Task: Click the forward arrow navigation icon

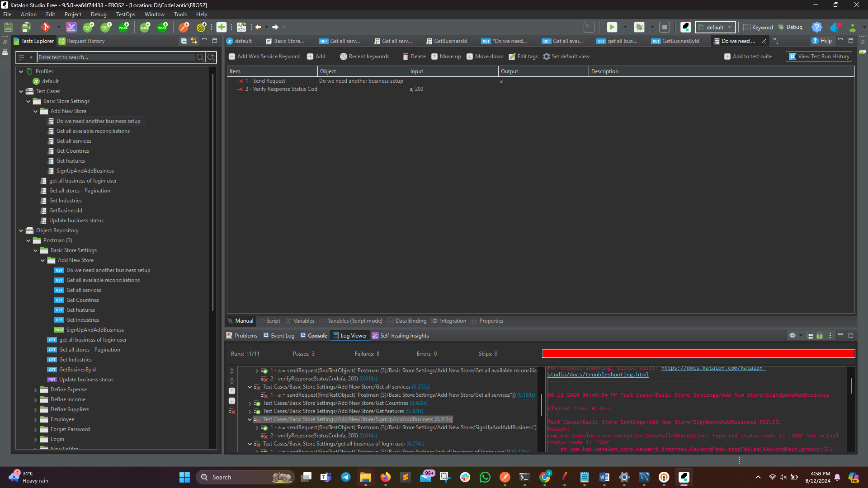Action: point(275,27)
